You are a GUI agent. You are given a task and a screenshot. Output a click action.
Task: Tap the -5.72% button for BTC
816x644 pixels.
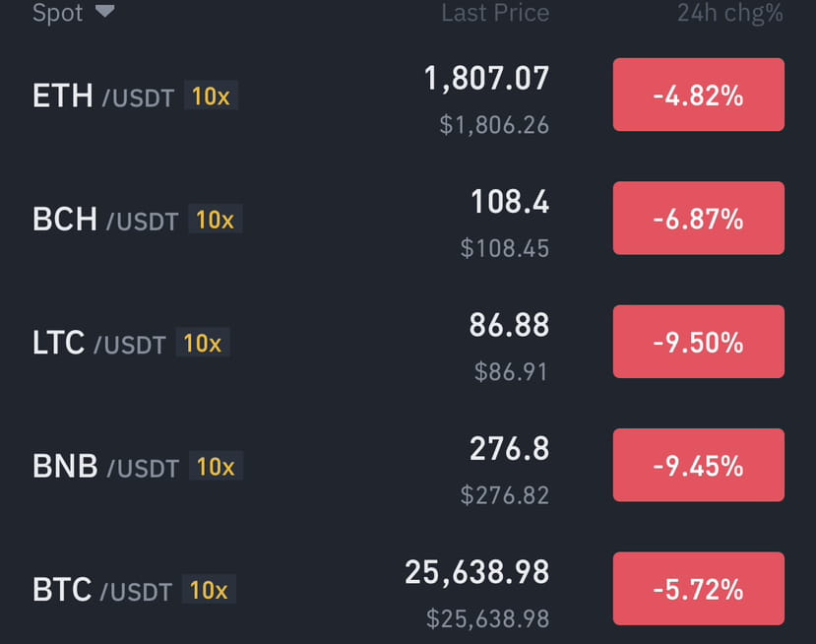pyautogui.click(x=698, y=588)
